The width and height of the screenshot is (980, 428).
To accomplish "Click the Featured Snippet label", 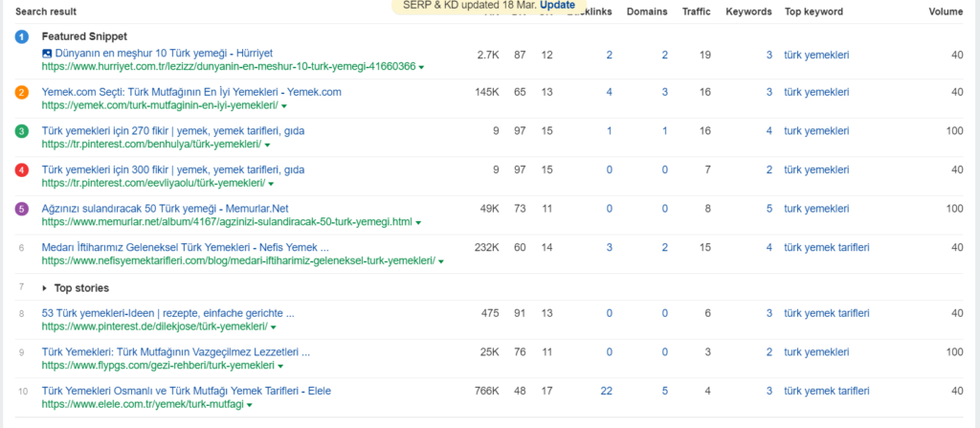I will point(84,37).
